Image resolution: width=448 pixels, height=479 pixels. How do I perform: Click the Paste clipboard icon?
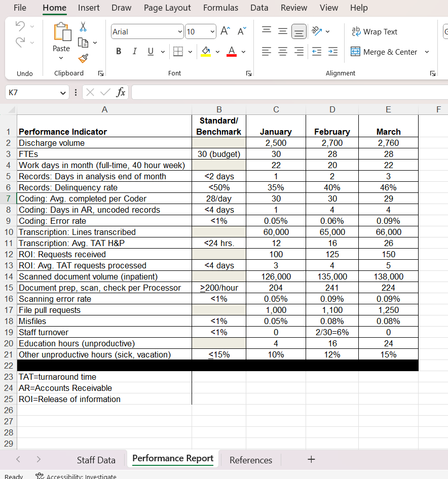coord(62,32)
